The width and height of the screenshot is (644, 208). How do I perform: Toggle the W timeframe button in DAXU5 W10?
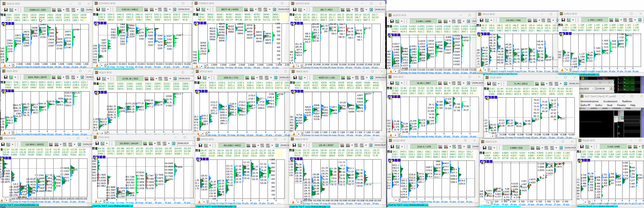[x=10, y=24]
